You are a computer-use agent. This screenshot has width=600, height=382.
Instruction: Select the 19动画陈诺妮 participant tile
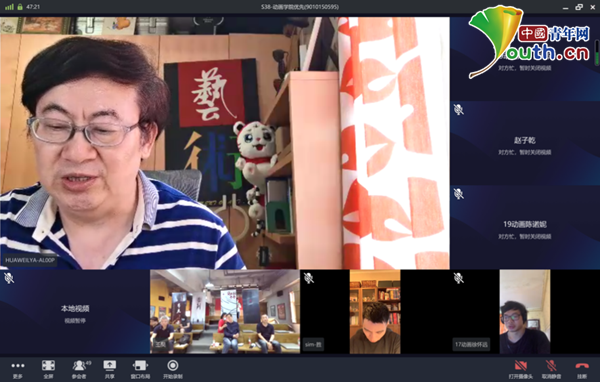(x=525, y=227)
